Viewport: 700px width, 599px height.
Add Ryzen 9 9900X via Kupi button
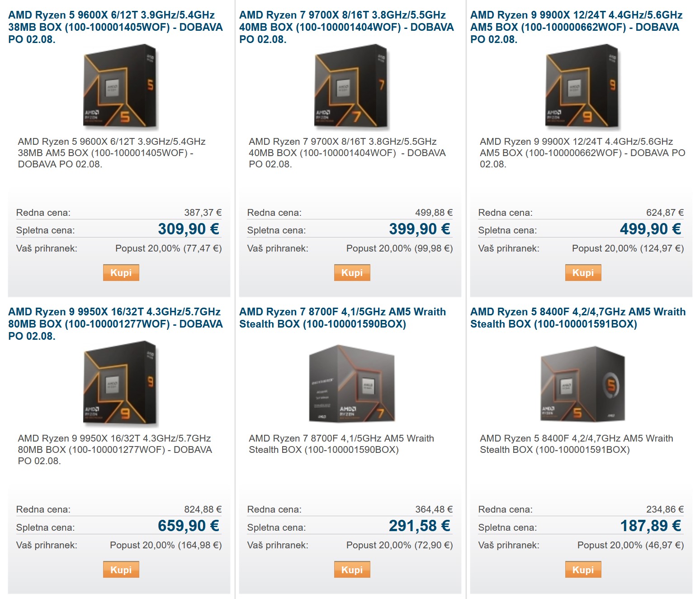pyautogui.click(x=583, y=273)
